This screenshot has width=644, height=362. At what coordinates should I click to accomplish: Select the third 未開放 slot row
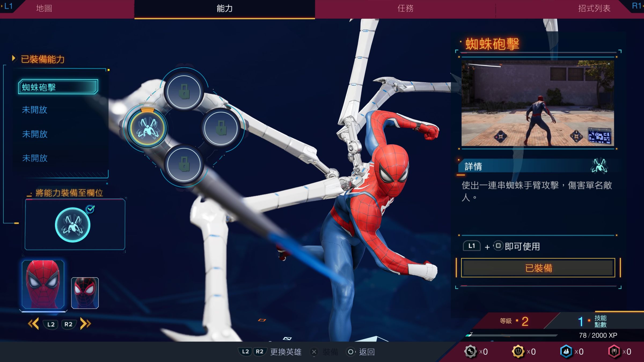point(35,158)
